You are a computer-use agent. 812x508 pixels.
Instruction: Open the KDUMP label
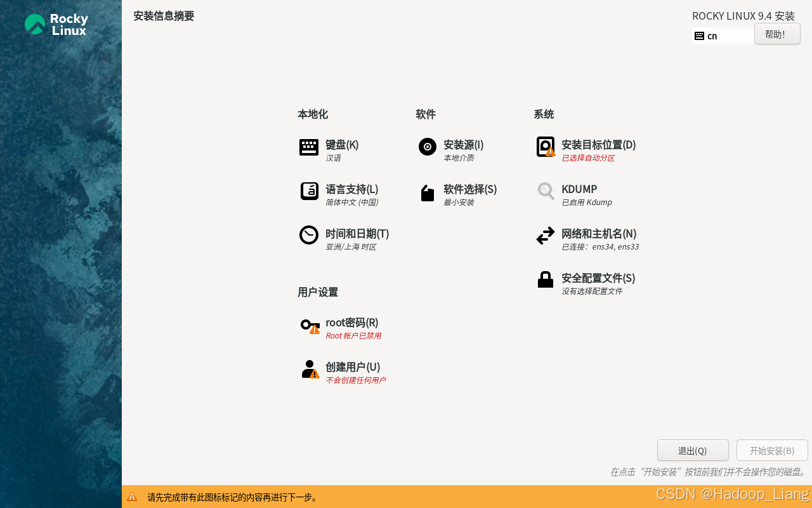coord(579,189)
